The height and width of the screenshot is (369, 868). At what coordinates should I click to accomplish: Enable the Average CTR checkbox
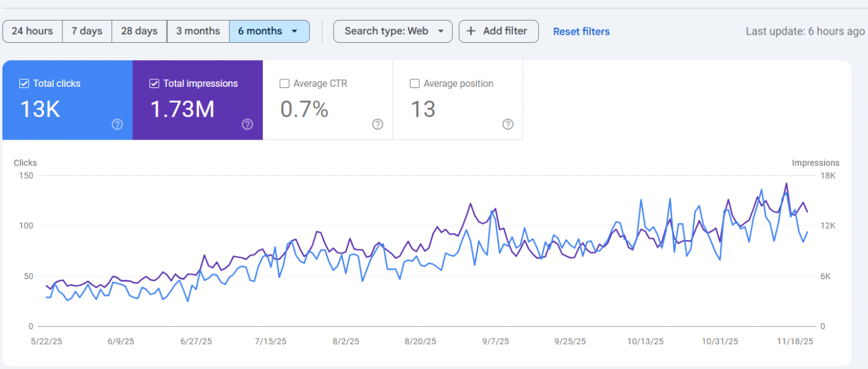[x=285, y=84]
